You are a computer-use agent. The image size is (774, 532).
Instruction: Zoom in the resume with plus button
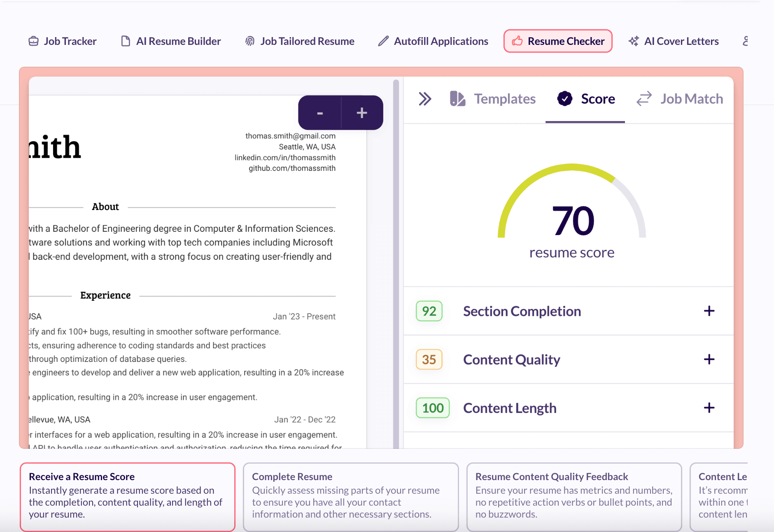coord(362,113)
